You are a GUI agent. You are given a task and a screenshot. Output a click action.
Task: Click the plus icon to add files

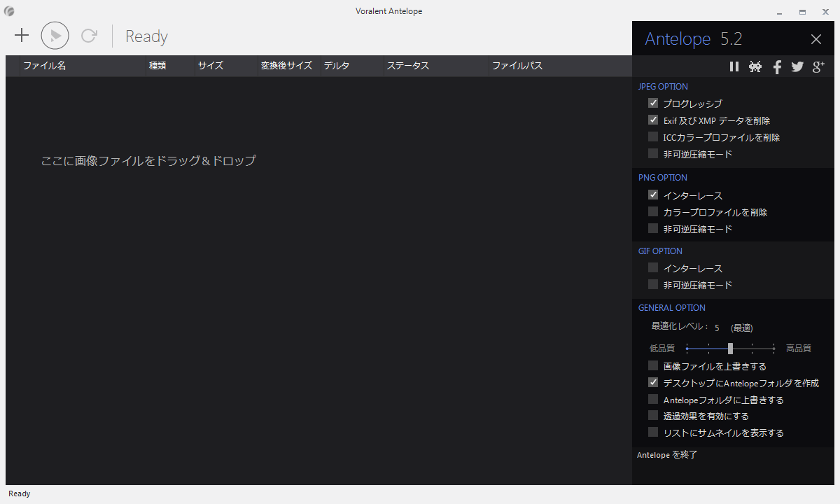(22, 36)
